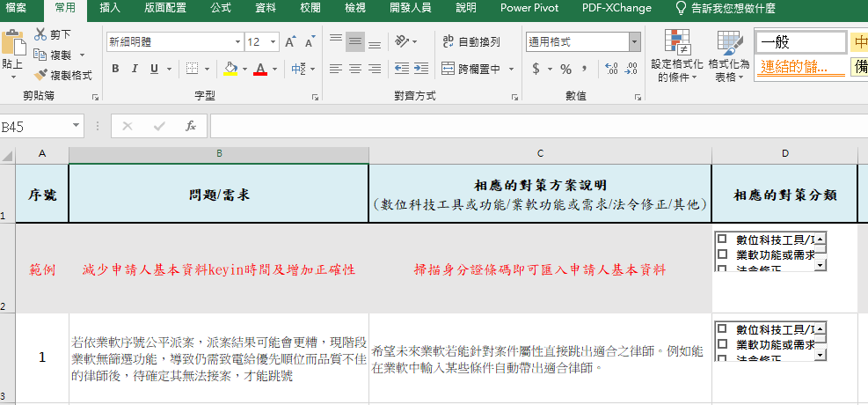Apply red font color

point(260,69)
